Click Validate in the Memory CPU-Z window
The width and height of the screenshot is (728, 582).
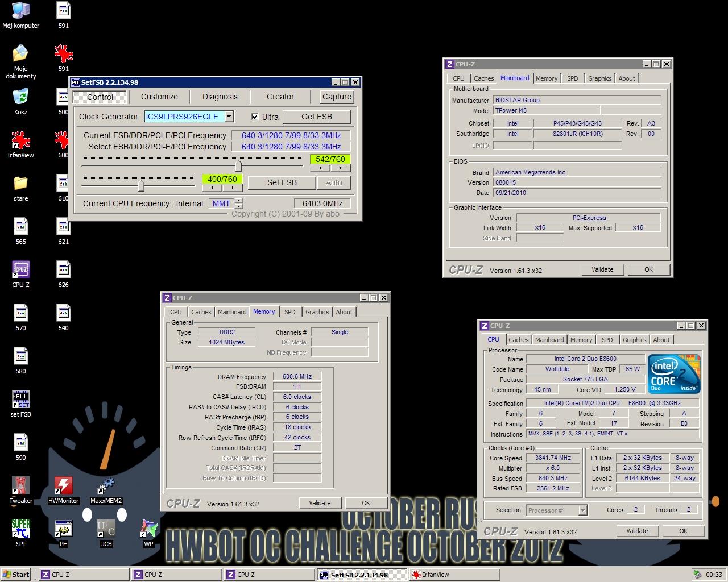[x=320, y=503]
